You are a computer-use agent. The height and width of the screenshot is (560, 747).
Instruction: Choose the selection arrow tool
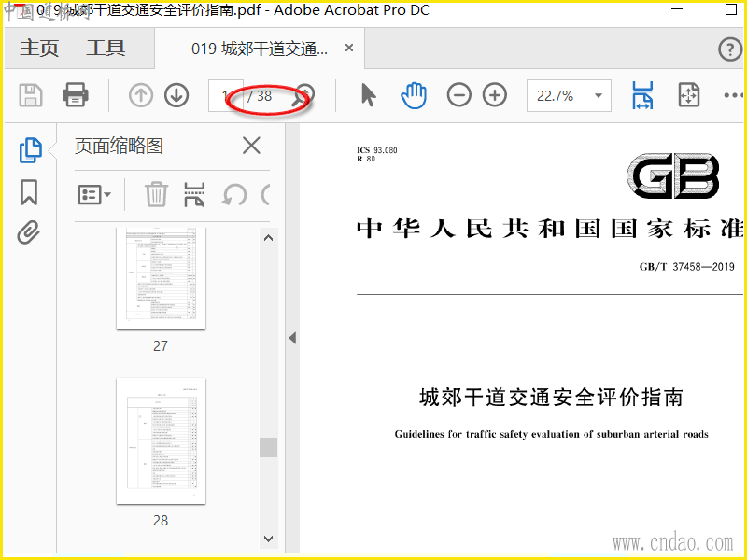pyautogui.click(x=368, y=95)
